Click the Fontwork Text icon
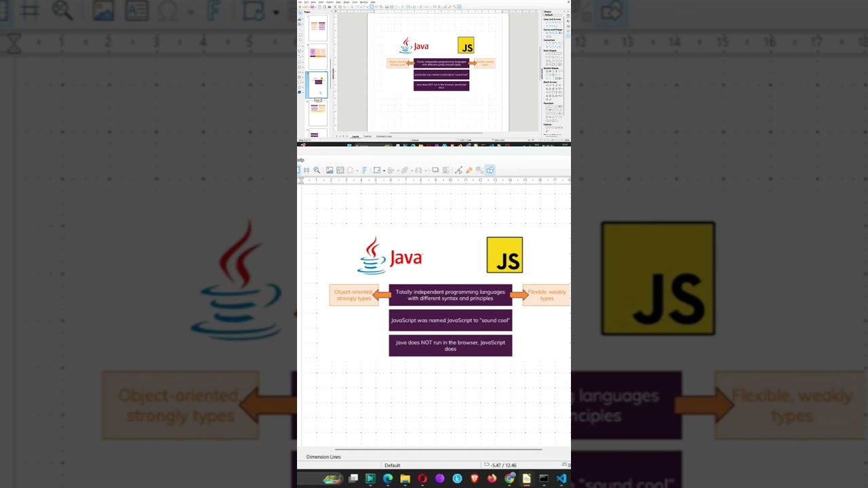 pyautogui.click(x=365, y=170)
